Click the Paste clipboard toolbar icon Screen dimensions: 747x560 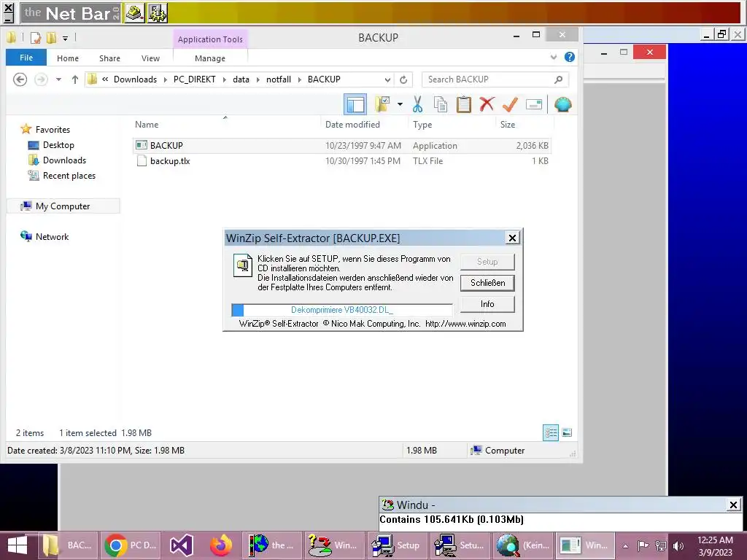point(463,104)
